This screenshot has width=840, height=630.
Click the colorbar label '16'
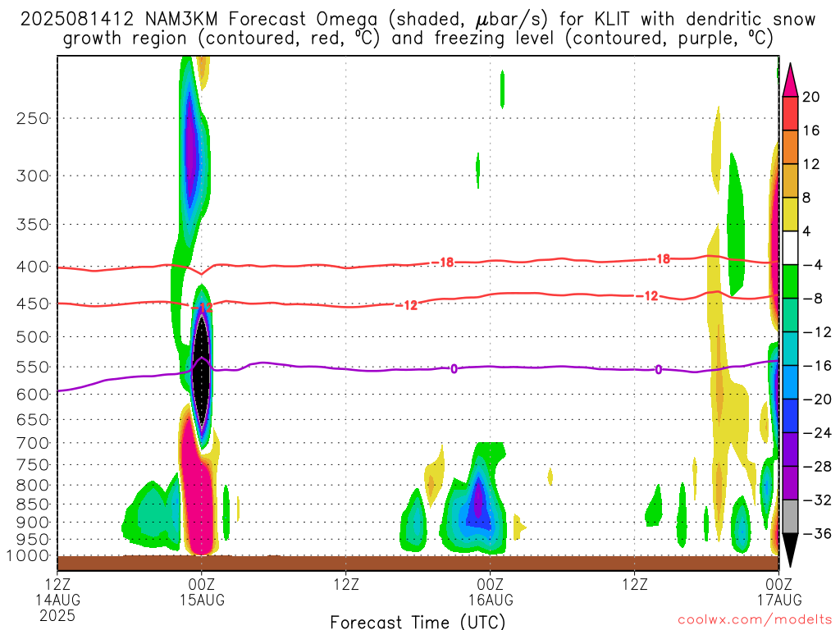810,130
